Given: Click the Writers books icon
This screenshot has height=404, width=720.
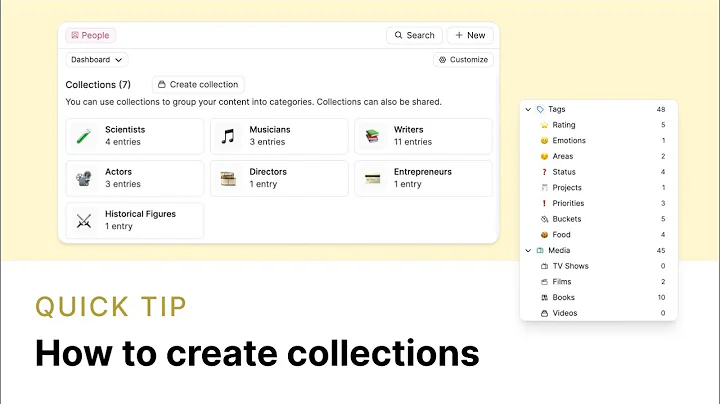Looking at the screenshot, I should pos(372,136).
